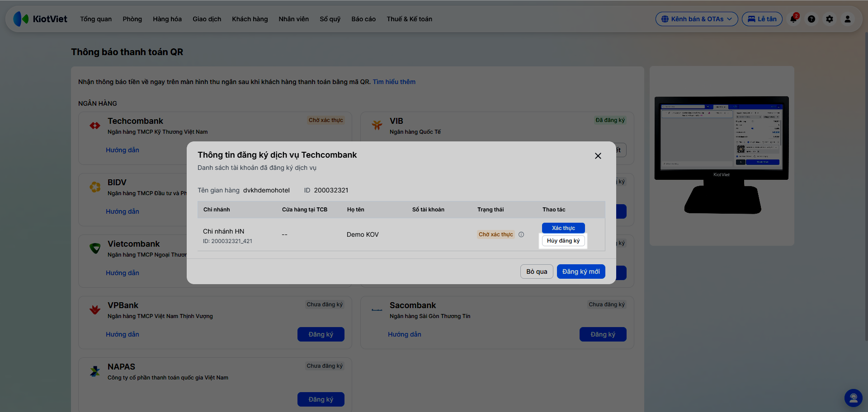
Task: Click the info icon beside Chờ xác thực
Action: (521, 234)
